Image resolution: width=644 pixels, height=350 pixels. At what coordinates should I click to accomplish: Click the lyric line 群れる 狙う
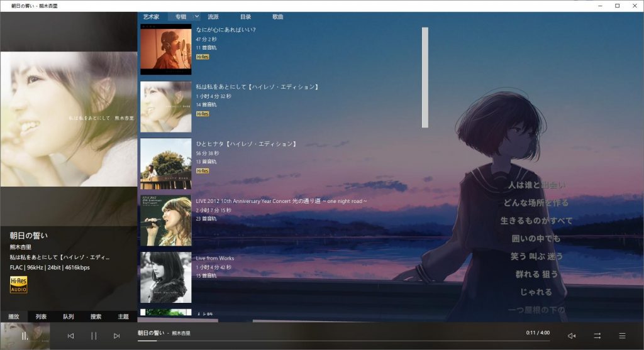pos(536,274)
